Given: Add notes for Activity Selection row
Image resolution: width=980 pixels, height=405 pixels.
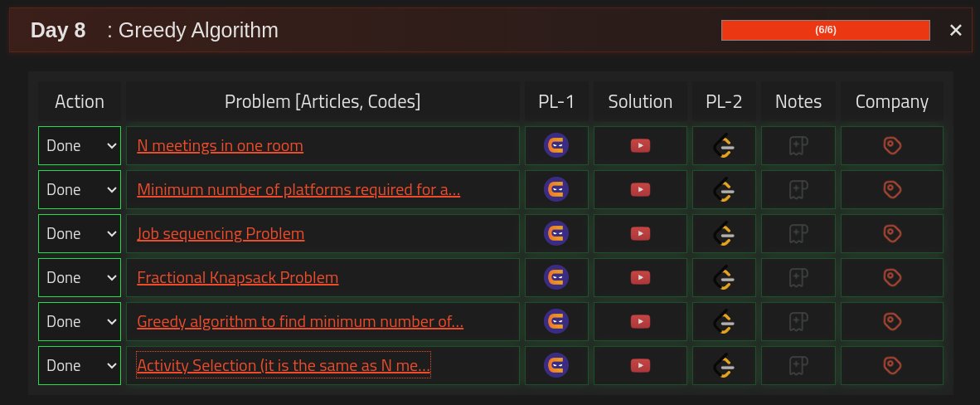Looking at the screenshot, I should [x=798, y=365].
